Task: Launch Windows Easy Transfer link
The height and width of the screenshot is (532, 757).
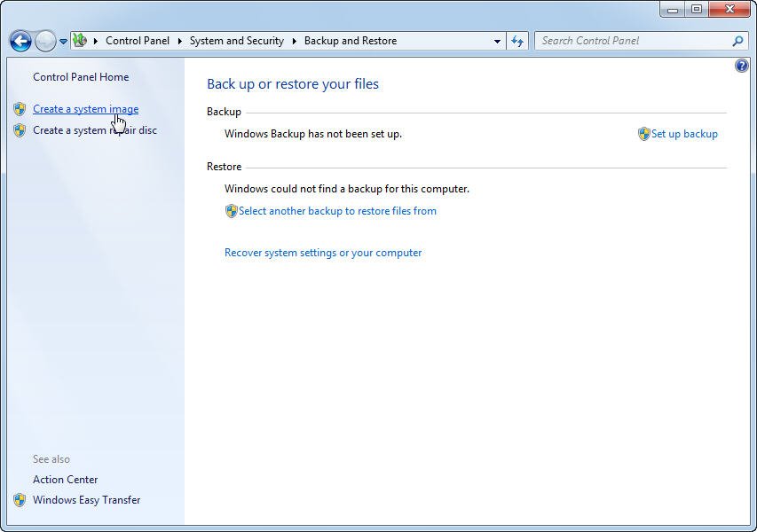Action: point(86,500)
